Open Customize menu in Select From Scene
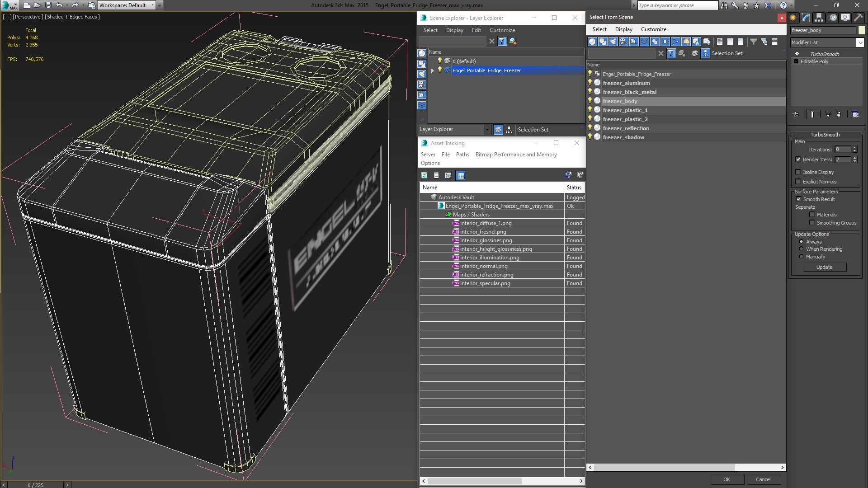This screenshot has height=488, width=868. click(653, 29)
